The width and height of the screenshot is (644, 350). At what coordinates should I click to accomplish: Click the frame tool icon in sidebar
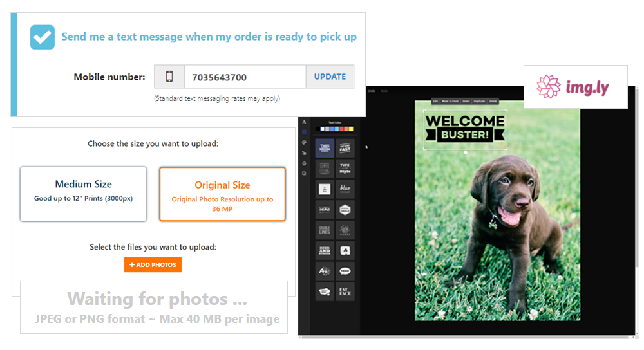click(304, 173)
